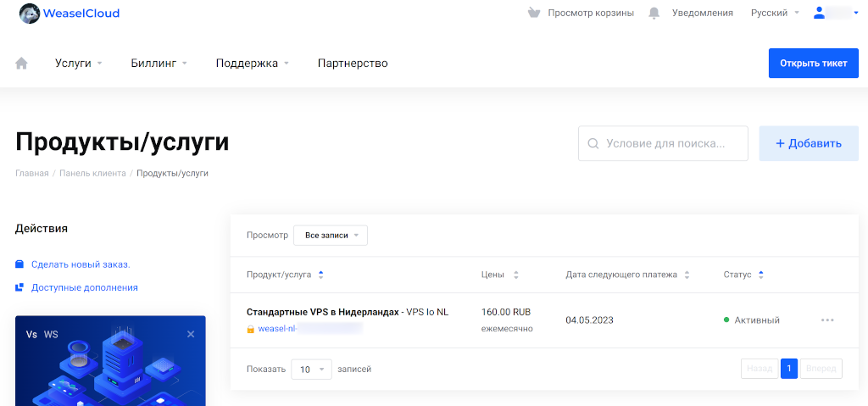Click page 1 pagination button

click(x=789, y=369)
